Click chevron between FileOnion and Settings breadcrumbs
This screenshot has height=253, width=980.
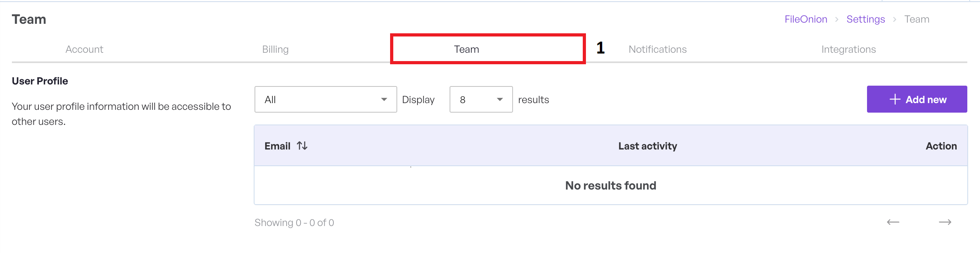(x=836, y=19)
